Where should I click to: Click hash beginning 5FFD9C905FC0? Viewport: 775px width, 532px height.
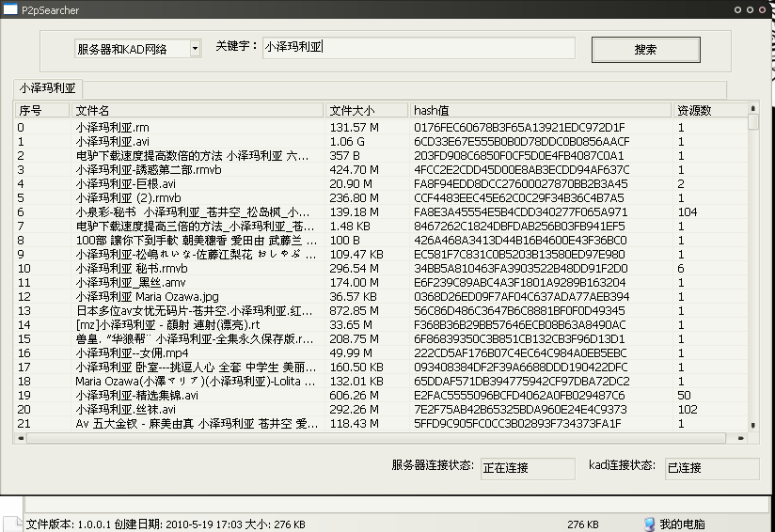tap(517, 424)
